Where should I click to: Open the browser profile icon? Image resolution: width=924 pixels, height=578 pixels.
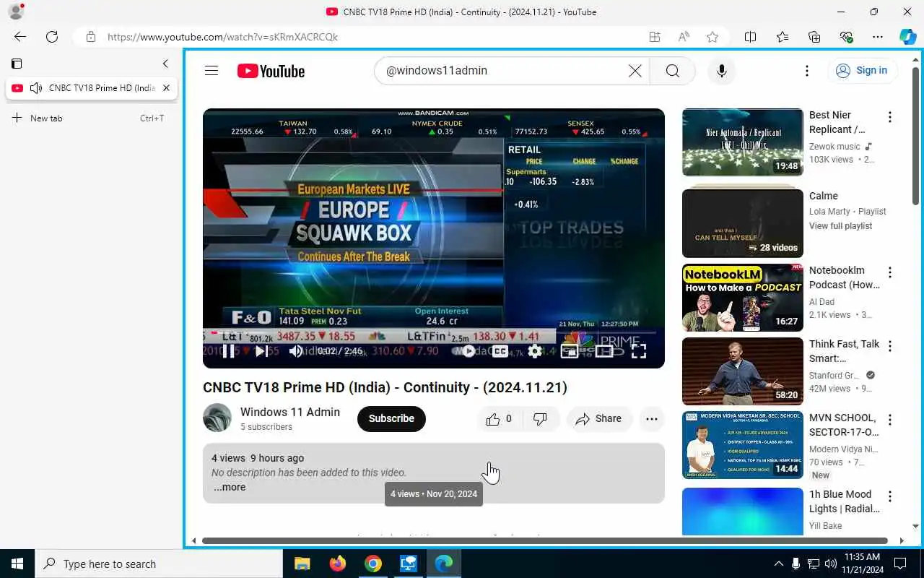(16, 12)
